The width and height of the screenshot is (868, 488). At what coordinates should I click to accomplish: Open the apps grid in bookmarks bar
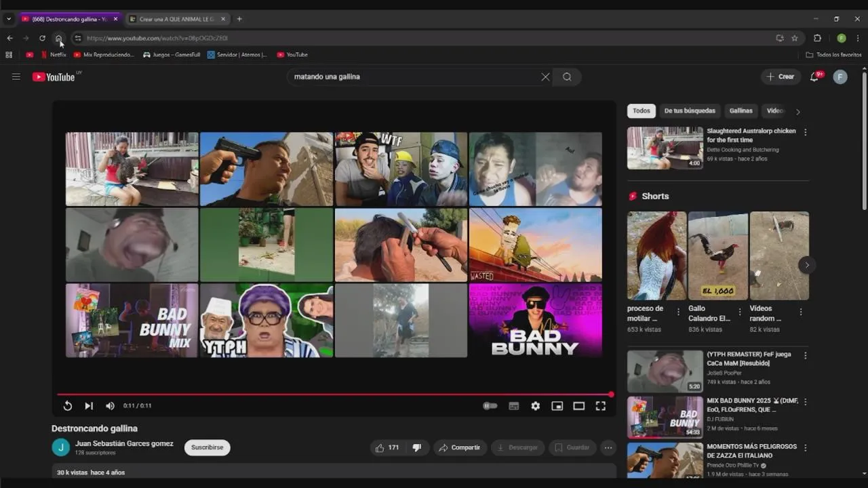9,54
